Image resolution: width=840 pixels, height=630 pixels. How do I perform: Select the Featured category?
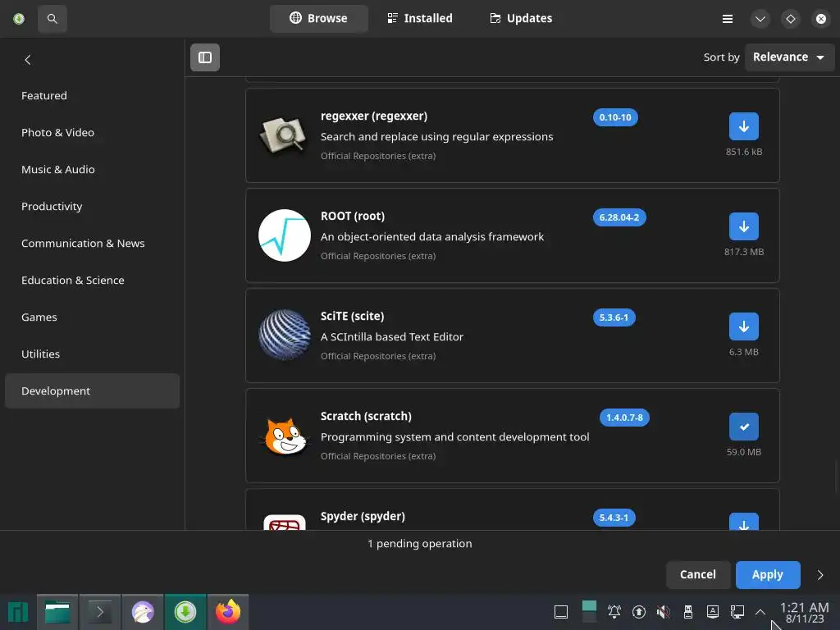[x=92, y=96]
